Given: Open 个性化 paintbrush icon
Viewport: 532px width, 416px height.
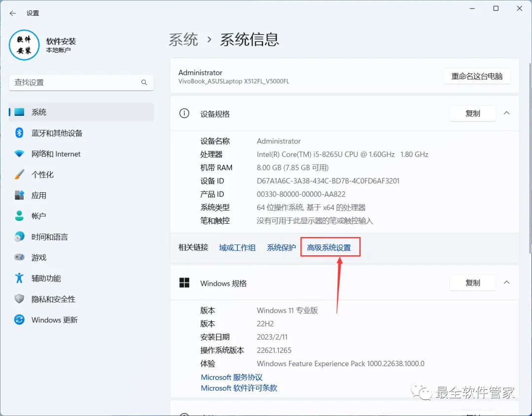Looking at the screenshot, I should [x=19, y=174].
